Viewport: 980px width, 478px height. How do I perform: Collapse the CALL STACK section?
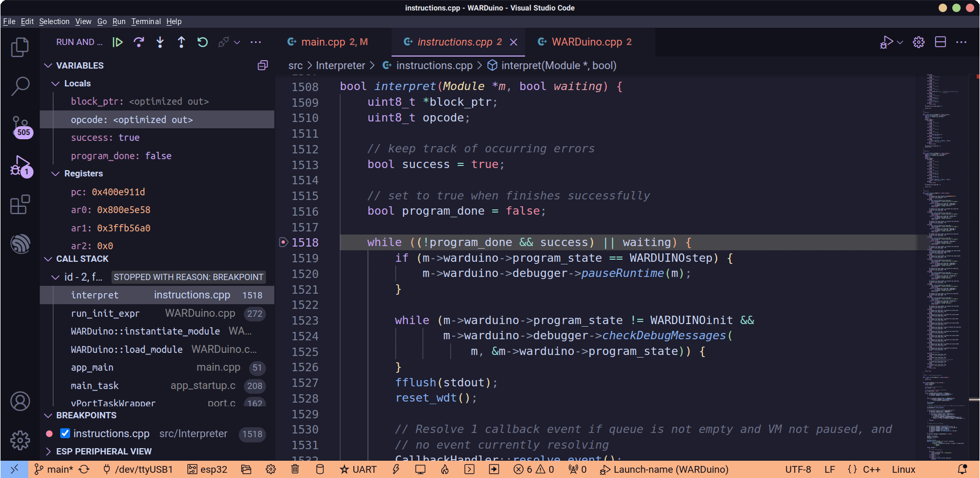pos(48,259)
